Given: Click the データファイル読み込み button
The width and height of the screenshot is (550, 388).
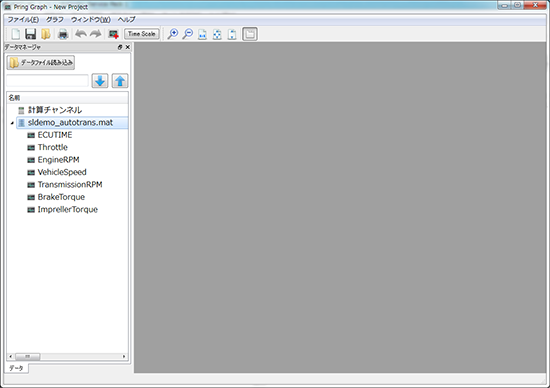Looking at the screenshot, I should click(41, 63).
